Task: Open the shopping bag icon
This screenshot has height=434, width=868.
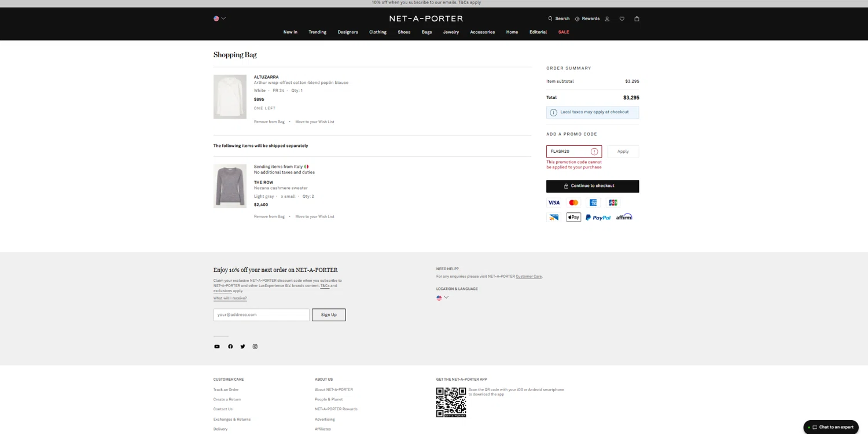Action: click(637, 19)
